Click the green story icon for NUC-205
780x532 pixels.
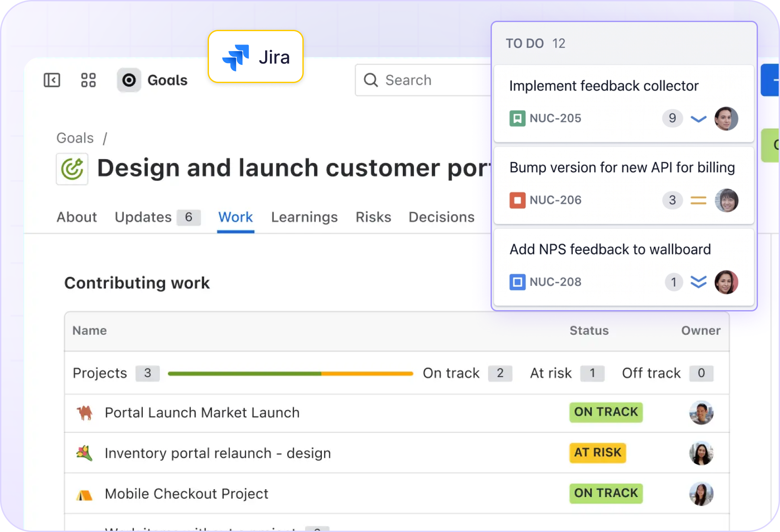point(517,118)
